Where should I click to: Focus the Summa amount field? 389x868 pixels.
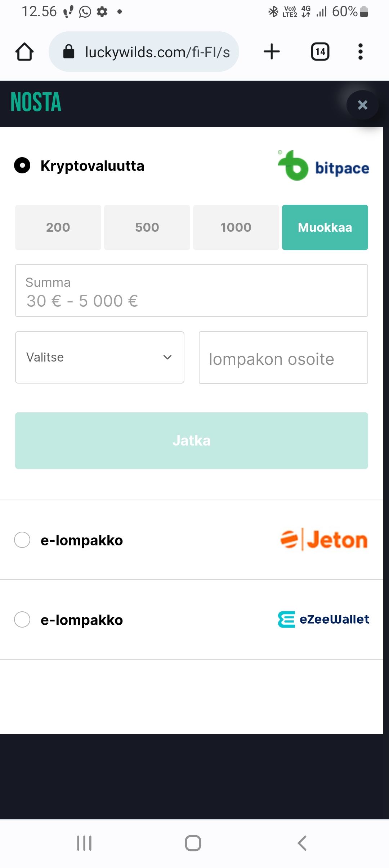tap(191, 291)
